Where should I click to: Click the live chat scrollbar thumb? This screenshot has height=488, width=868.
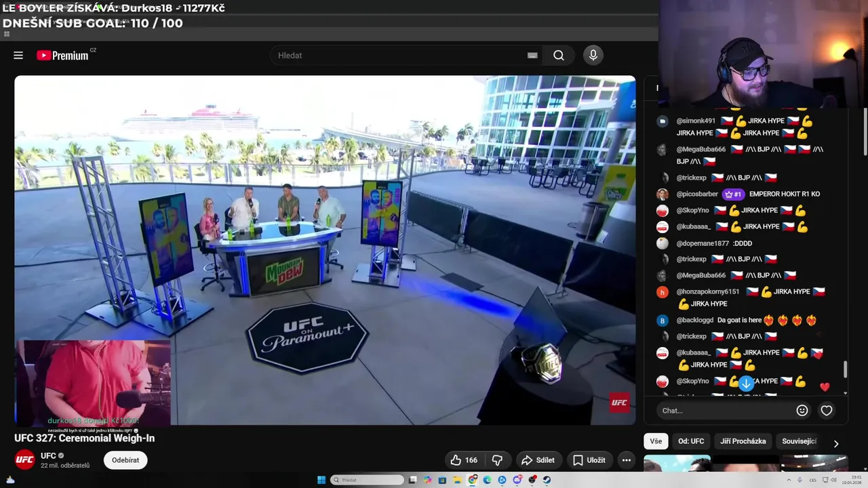coord(845,370)
